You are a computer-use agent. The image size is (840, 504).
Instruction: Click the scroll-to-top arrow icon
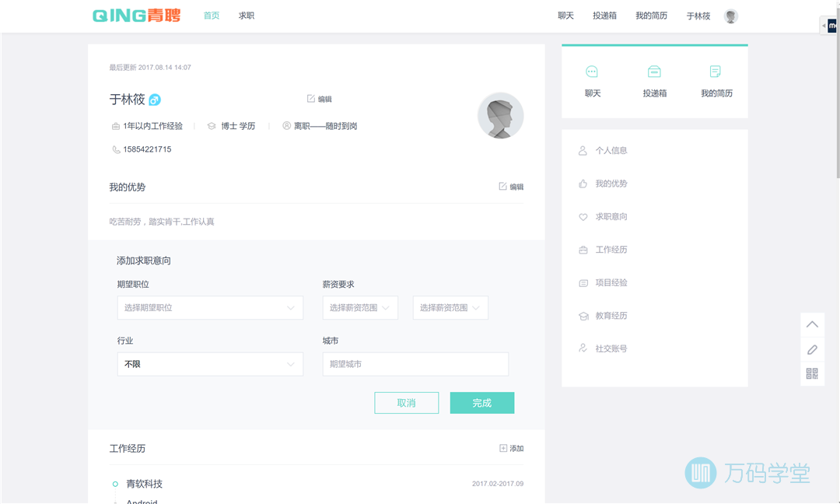(x=812, y=324)
